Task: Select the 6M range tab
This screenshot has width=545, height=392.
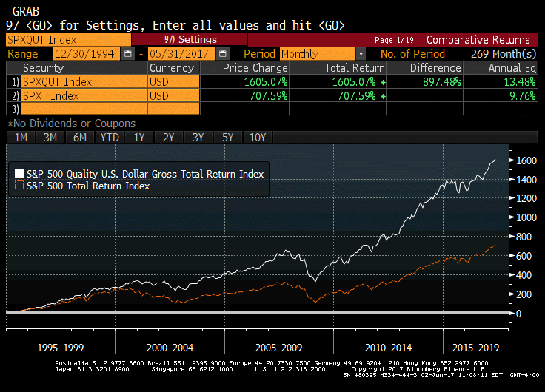Action: click(79, 138)
